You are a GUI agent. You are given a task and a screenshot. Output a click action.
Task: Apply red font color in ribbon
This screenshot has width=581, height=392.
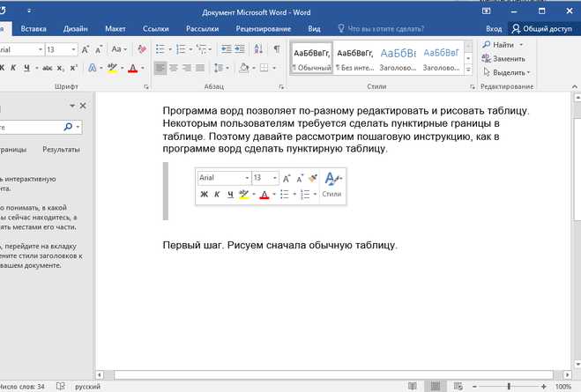132,68
